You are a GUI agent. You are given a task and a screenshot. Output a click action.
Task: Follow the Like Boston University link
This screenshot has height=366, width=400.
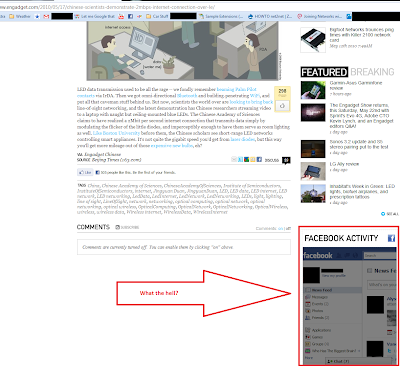pos(116,133)
